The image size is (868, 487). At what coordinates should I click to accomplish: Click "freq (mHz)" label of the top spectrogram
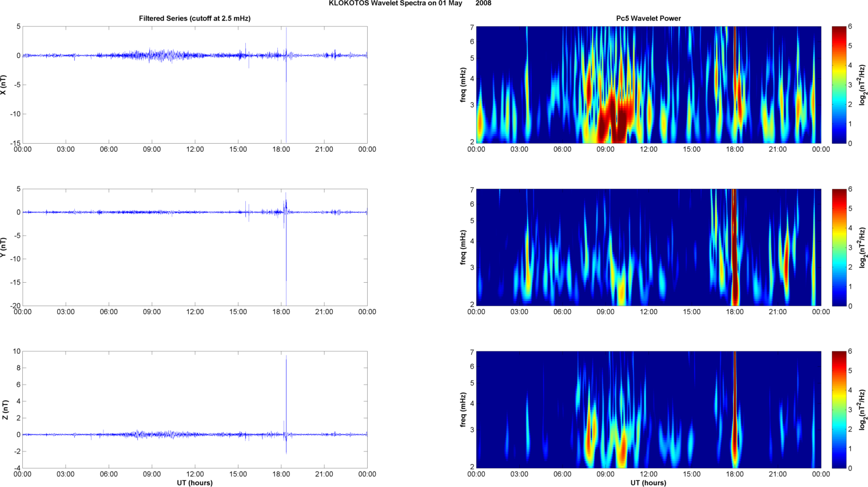coord(463,85)
